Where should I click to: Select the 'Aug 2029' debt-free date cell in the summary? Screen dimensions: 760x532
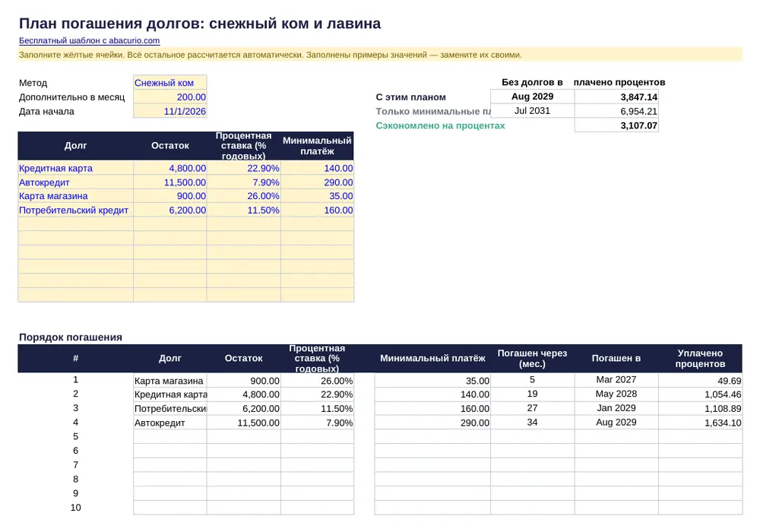(532, 97)
